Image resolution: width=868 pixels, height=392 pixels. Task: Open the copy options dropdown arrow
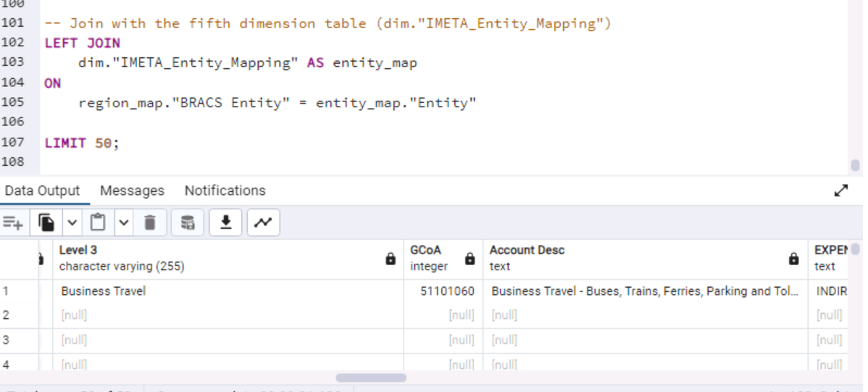point(72,222)
